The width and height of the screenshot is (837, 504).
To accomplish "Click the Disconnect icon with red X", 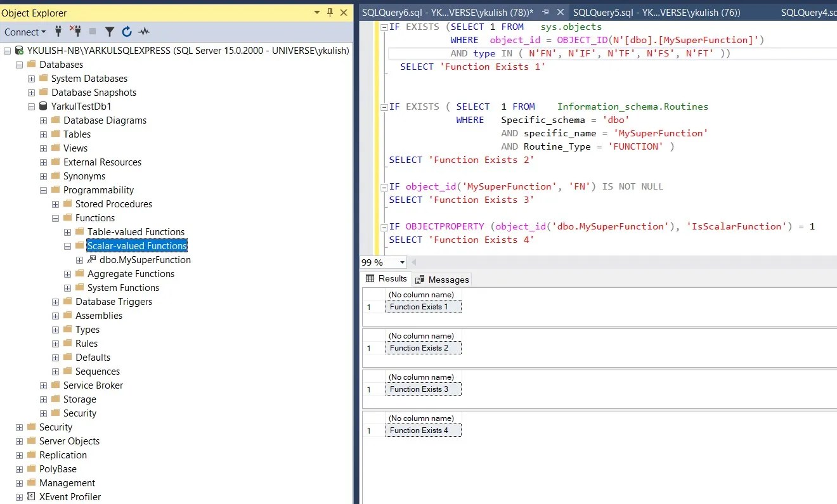I will 75,31.
